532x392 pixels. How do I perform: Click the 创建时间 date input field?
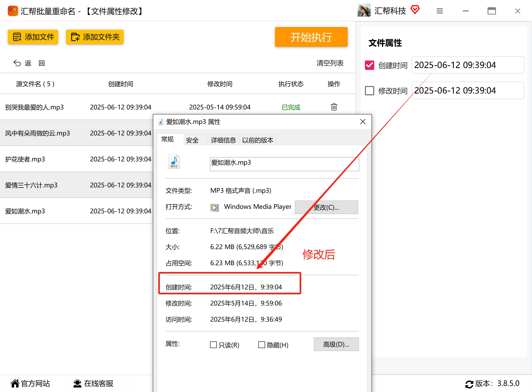468,65
